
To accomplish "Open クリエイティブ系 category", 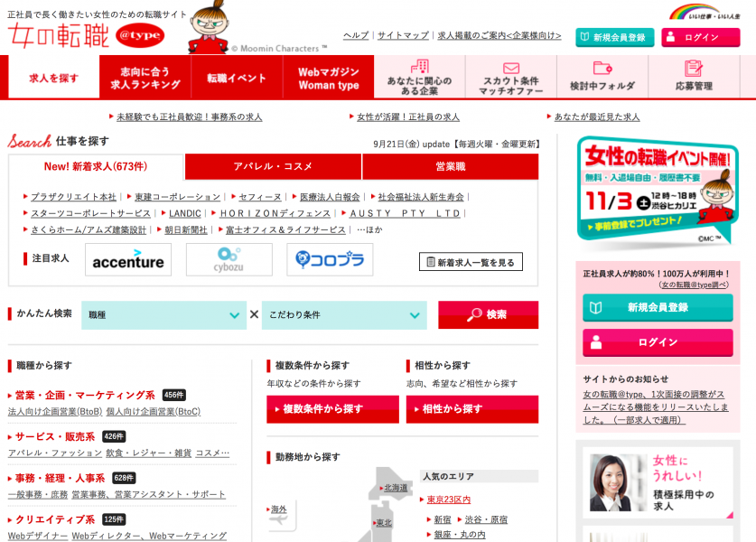I will coord(55,519).
